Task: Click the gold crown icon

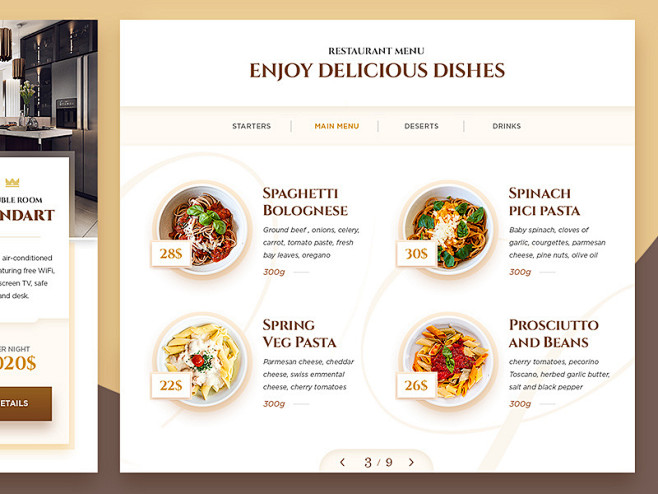Action: click(x=12, y=182)
